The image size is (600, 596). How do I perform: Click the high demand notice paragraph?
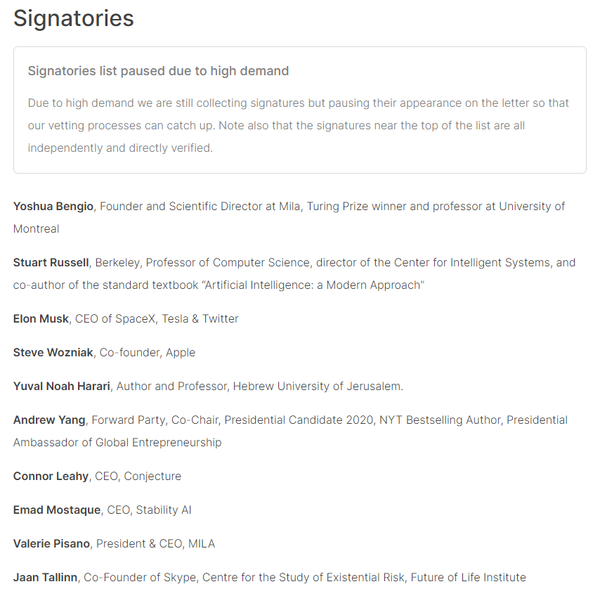click(x=298, y=125)
